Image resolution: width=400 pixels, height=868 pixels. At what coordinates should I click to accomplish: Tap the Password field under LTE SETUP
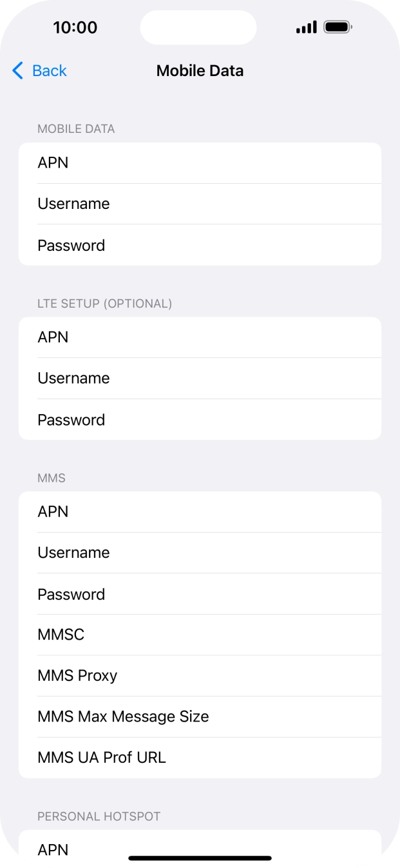[x=200, y=420]
